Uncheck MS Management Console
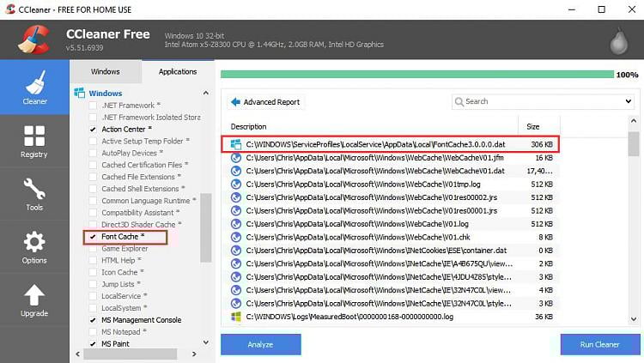Screen dimensions: 644x363 click(x=93, y=320)
